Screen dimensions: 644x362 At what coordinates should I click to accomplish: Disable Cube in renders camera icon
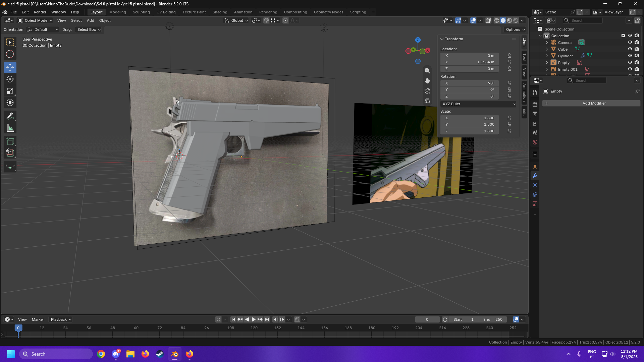point(637,49)
